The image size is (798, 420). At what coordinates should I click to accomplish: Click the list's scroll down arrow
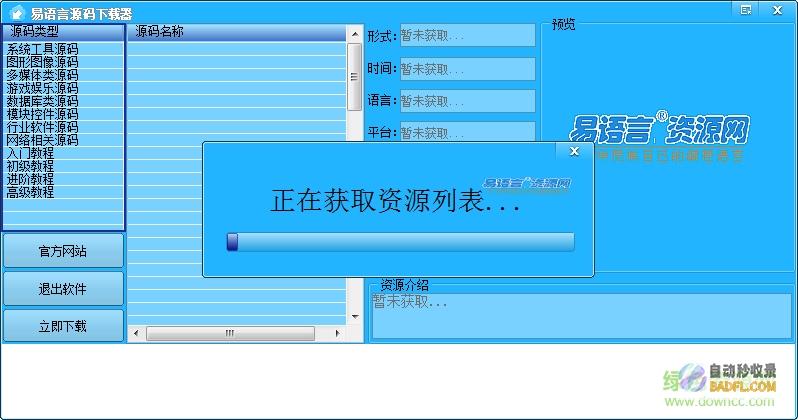[355, 317]
